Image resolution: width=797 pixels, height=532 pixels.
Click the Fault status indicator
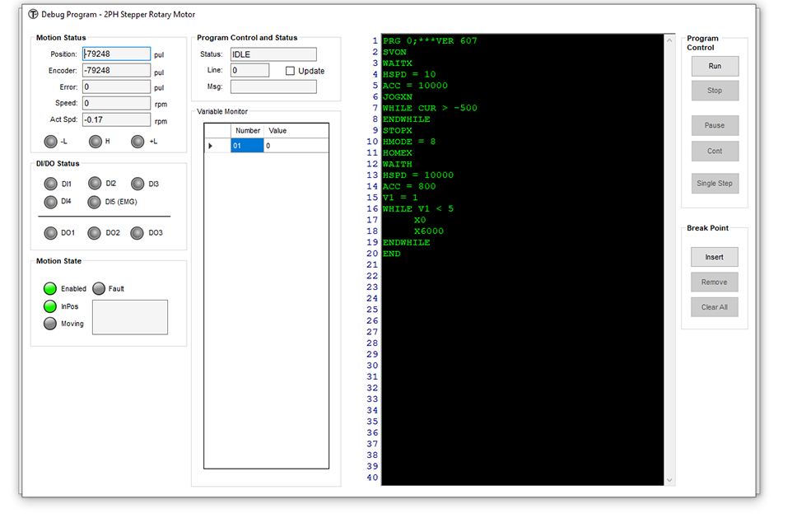point(99,288)
